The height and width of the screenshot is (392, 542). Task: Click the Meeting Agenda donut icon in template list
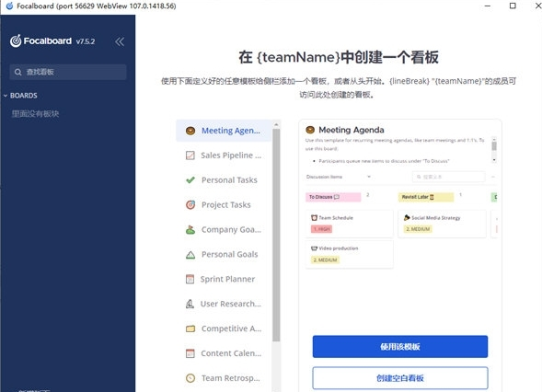(190, 131)
